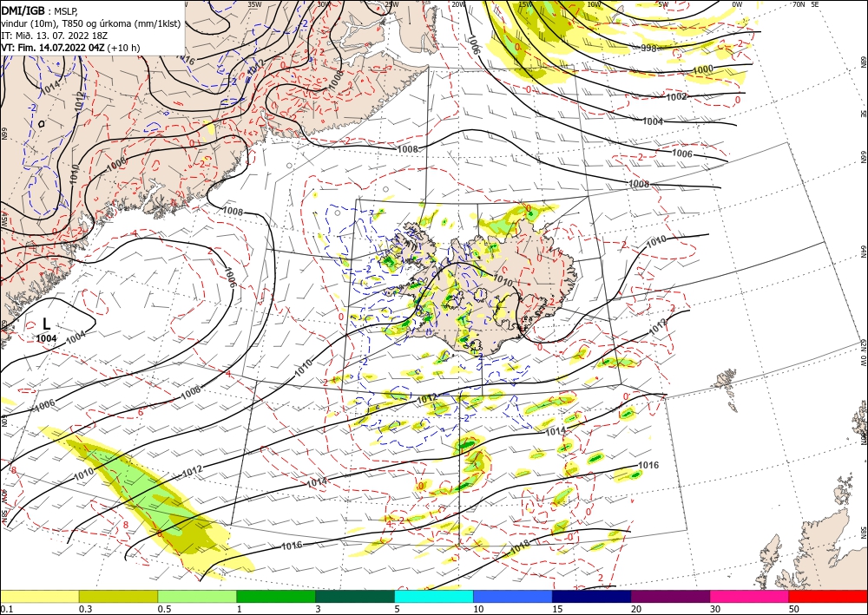The height and width of the screenshot is (615, 868).
Task: Click the '0.1' legend value label
Action: [x=5, y=609]
